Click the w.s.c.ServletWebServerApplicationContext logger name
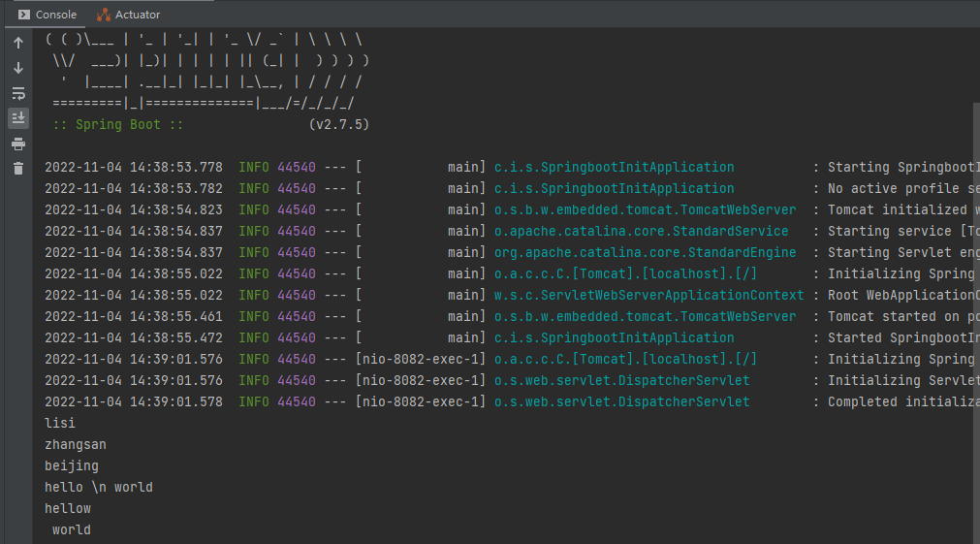Screen dimensions: 980x544 tap(648, 295)
